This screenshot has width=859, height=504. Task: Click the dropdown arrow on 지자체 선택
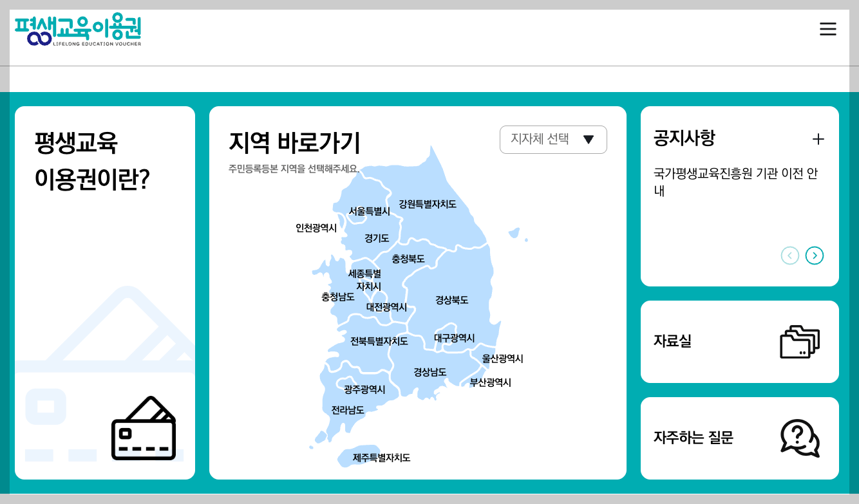tap(589, 139)
